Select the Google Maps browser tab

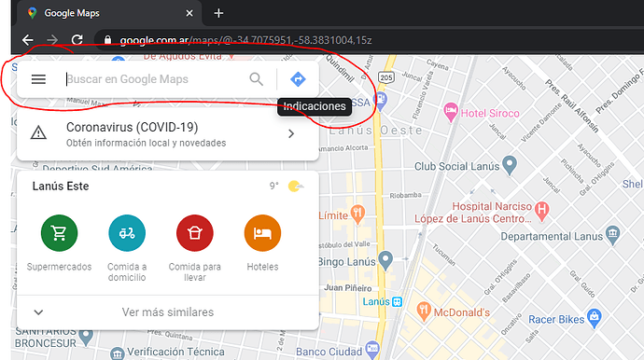(x=109, y=13)
